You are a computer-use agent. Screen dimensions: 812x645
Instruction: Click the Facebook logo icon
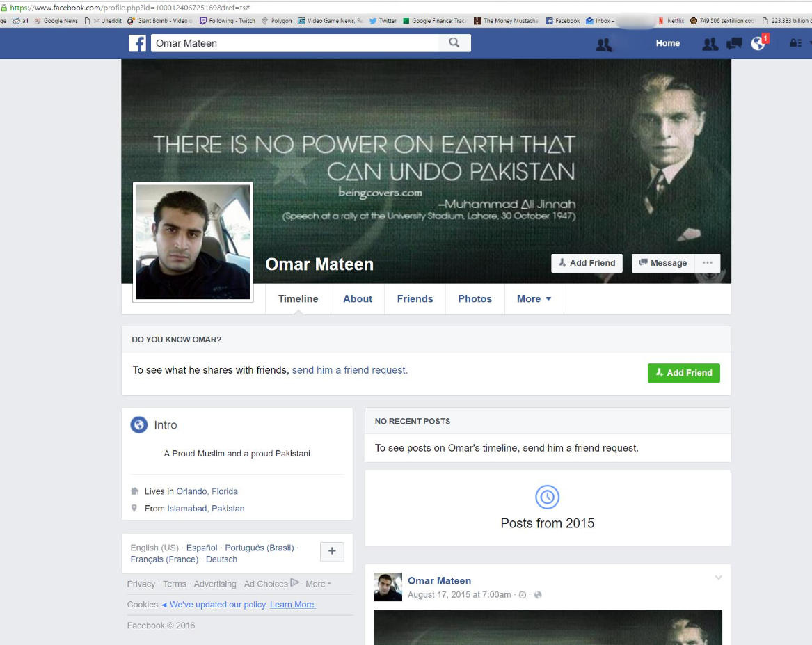click(x=137, y=43)
